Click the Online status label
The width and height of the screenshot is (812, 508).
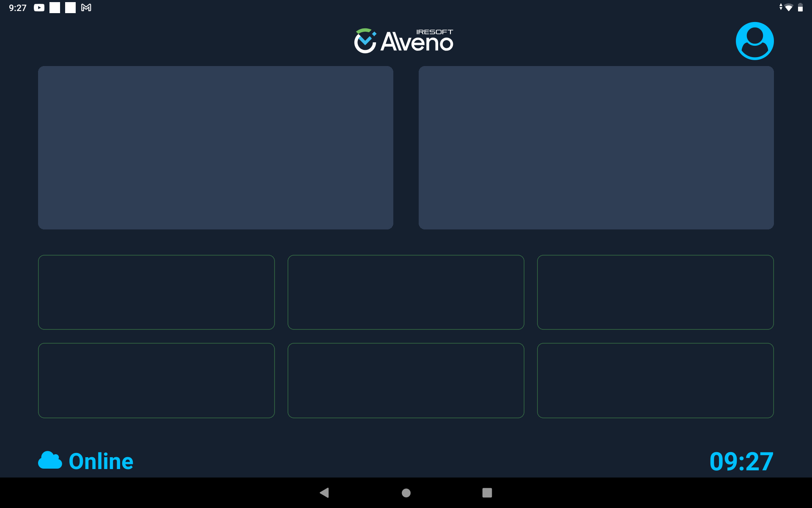click(101, 461)
